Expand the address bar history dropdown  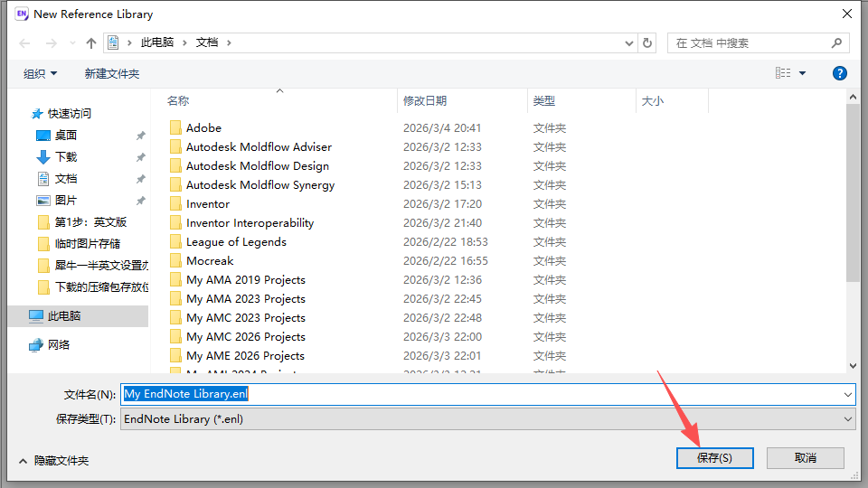click(629, 43)
